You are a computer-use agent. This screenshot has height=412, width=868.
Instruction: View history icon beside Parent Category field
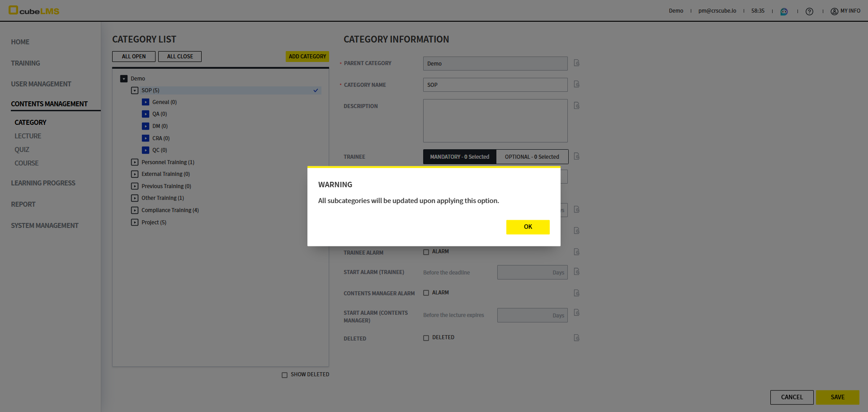point(576,63)
